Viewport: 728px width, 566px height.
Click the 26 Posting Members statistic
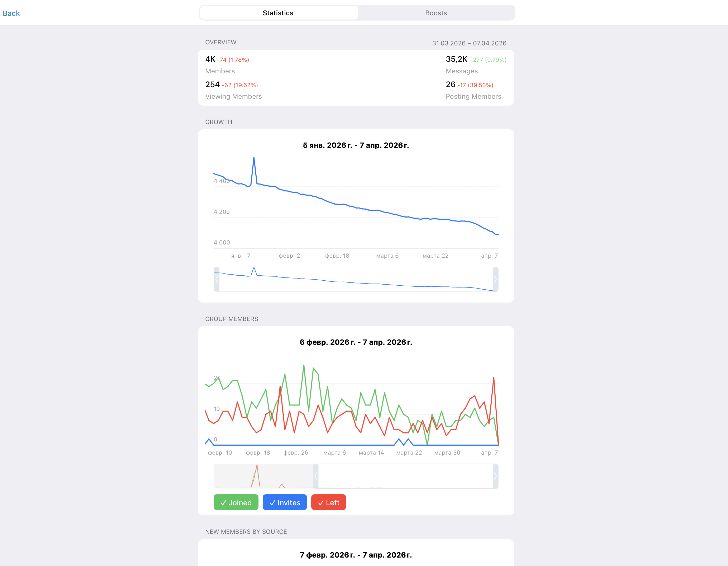[x=450, y=85]
